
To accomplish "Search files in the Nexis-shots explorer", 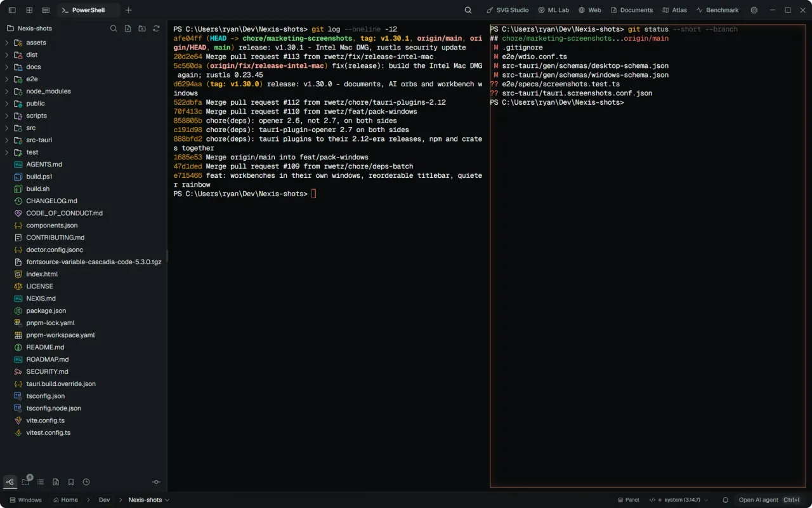I will point(114,29).
